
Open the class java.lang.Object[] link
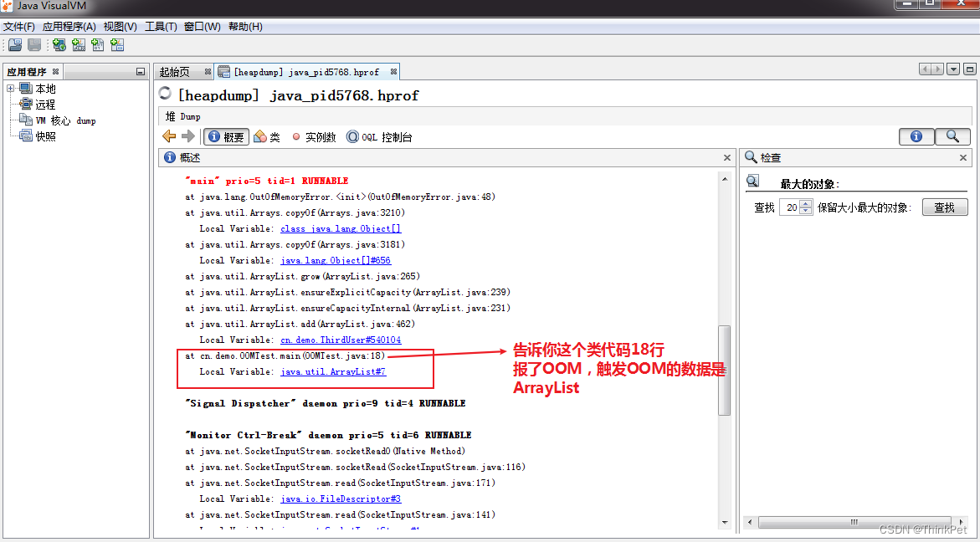[341, 228]
